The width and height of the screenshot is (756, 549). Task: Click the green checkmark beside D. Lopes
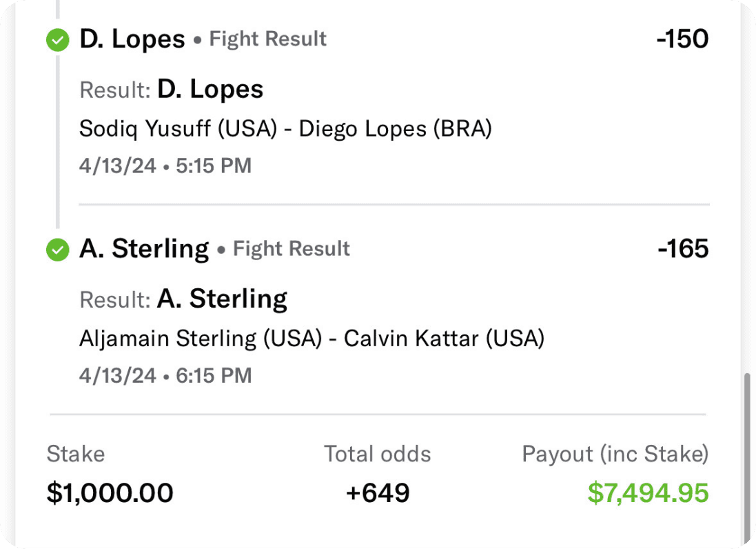58,41
